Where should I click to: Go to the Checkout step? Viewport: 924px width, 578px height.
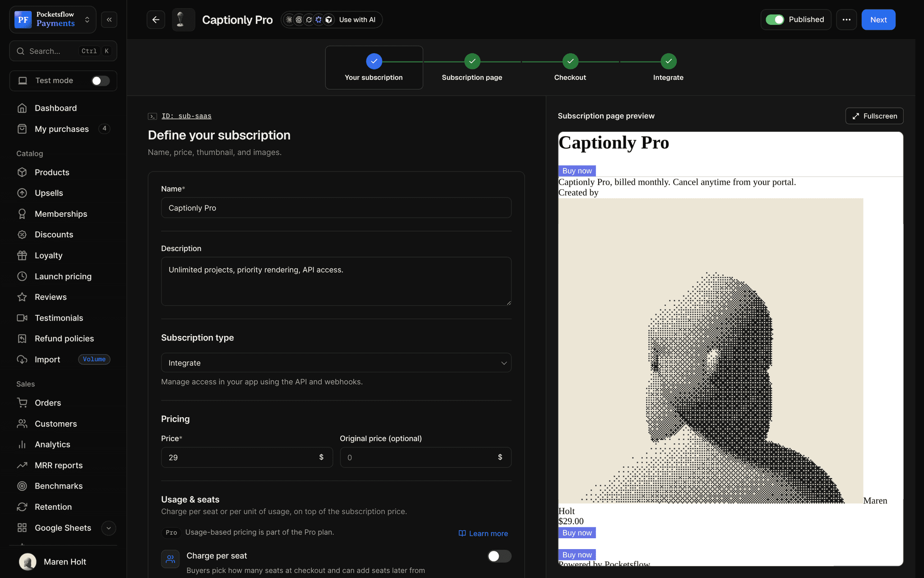pyautogui.click(x=570, y=68)
